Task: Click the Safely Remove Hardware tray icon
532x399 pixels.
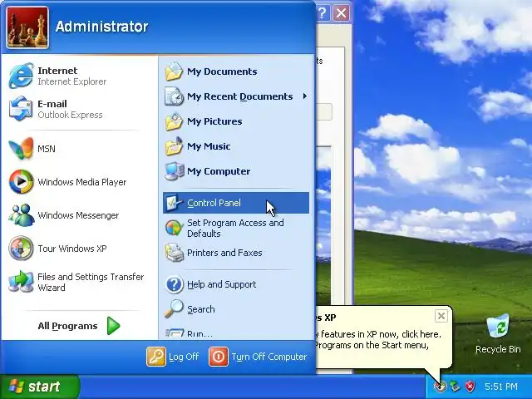Action: pyautogui.click(x=455, y=386)
